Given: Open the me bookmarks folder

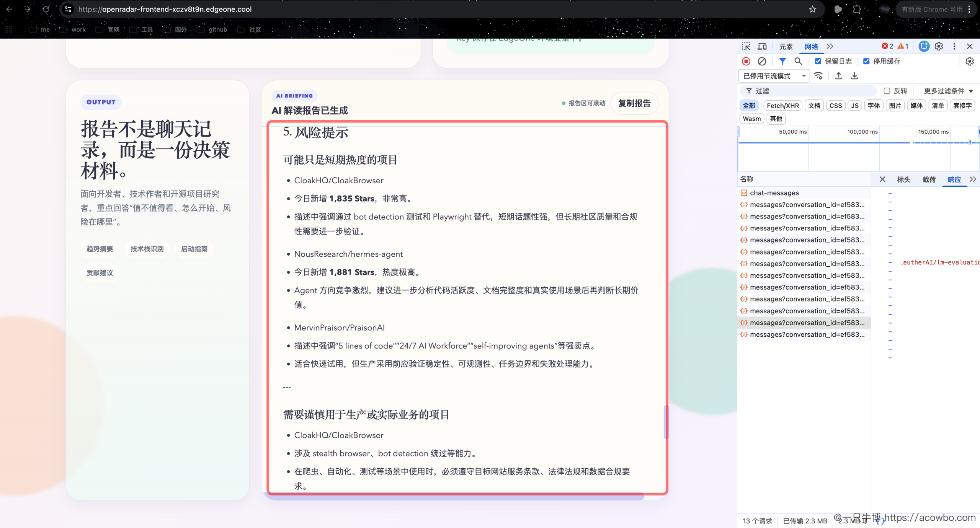Looking at the screenshot, I should tap(40, 29).
